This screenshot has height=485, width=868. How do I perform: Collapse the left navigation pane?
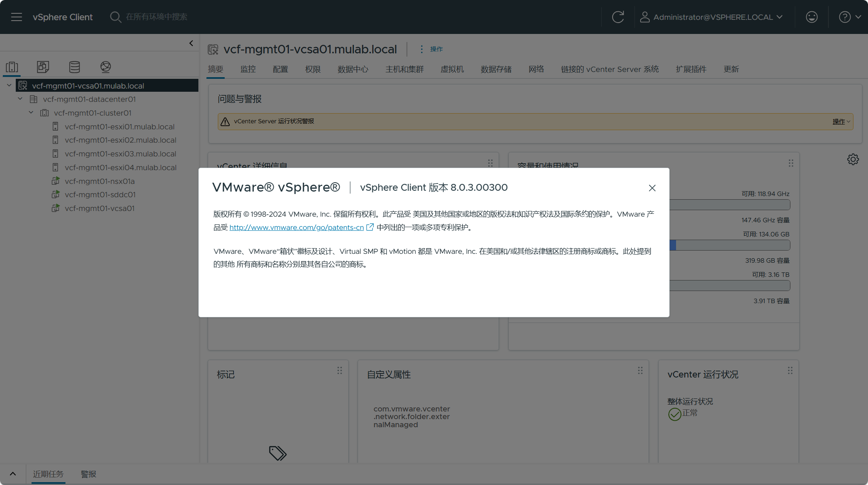191,43
